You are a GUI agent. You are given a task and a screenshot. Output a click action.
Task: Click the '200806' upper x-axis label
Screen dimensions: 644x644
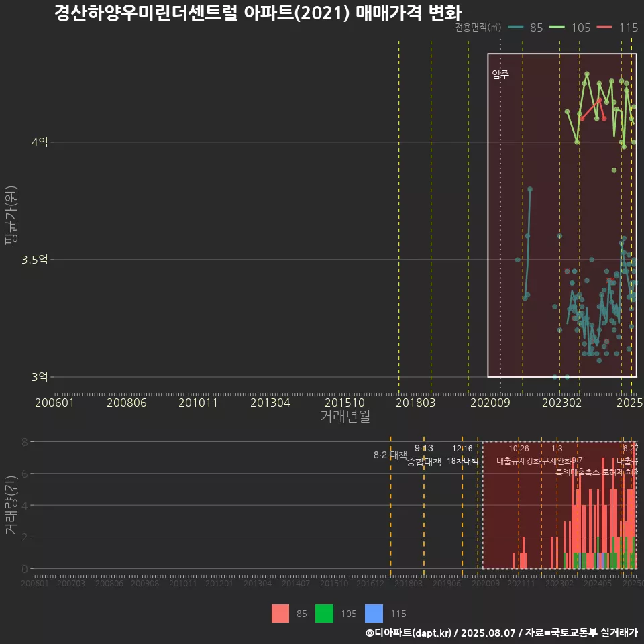[127, 402]
